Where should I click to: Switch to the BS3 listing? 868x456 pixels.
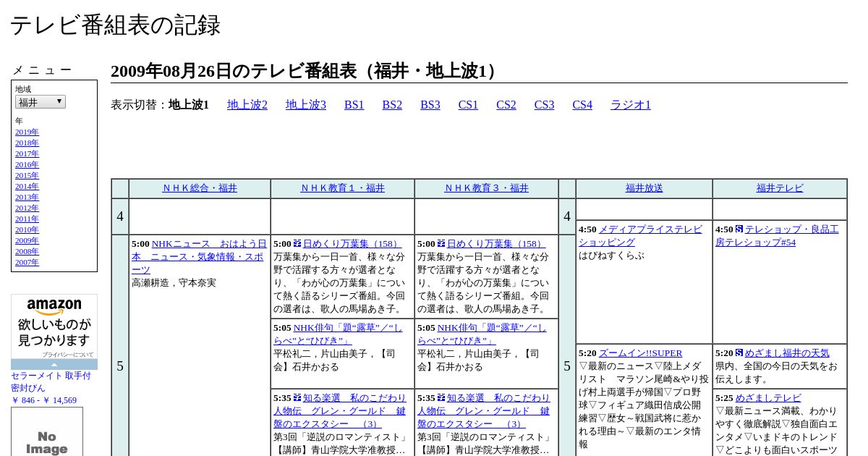click(430, 105)
